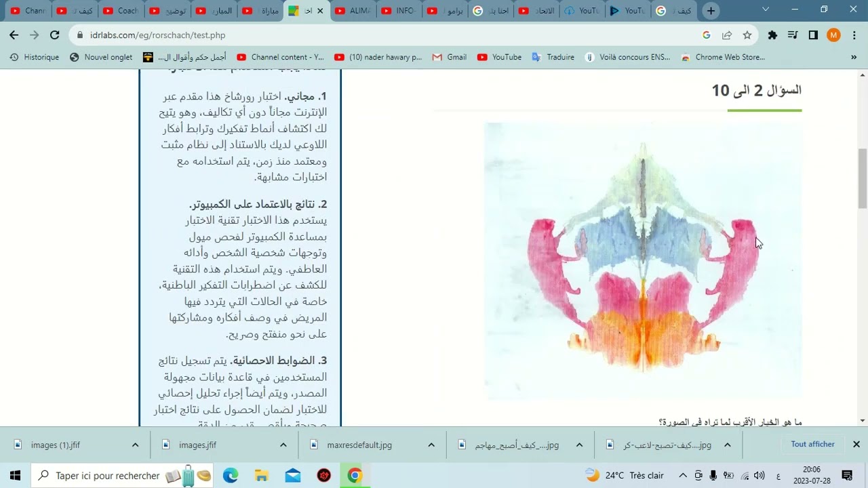This screenshot has height=488, width=868.
Task: Bookmark this page with star icon
Action: coord(747,35)
